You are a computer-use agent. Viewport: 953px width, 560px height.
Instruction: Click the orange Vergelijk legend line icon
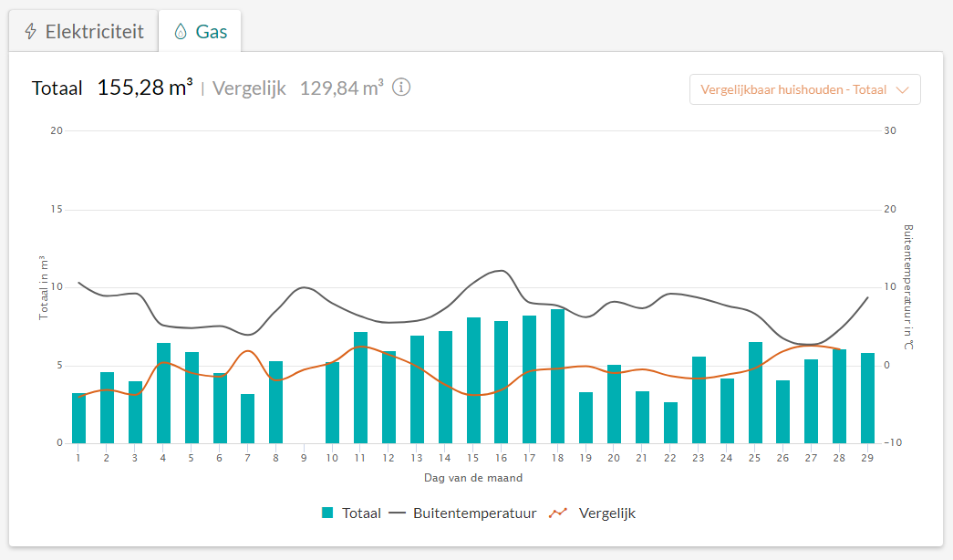coord(558,513)
